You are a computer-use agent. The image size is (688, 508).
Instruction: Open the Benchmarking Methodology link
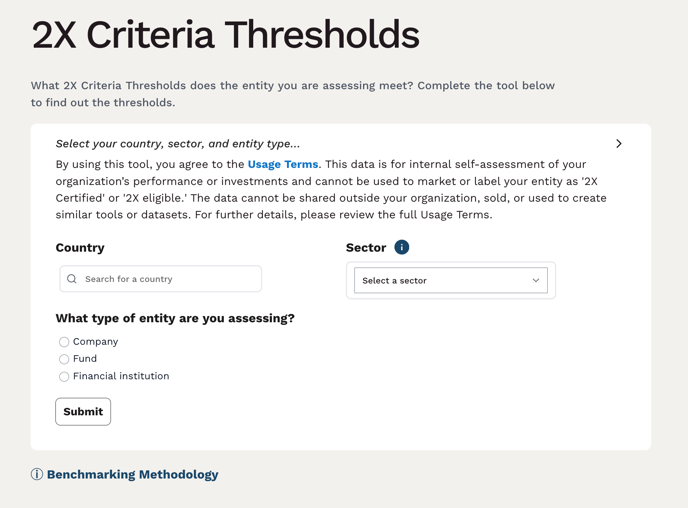click(132, 474)
